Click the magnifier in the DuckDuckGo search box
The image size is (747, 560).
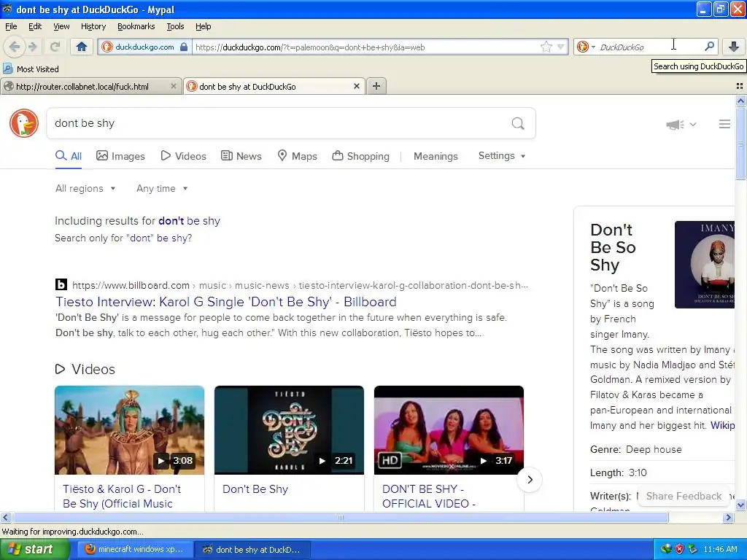[x=709, y=46]
